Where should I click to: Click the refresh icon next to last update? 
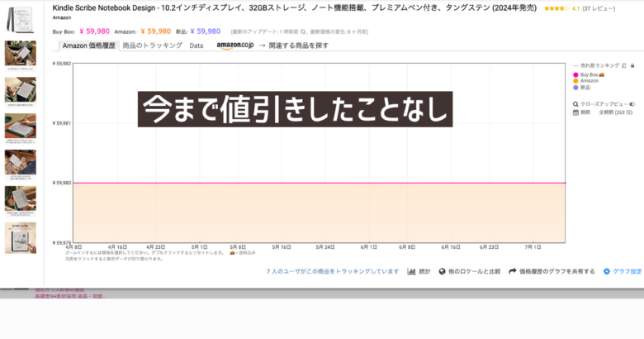click(x=303, y=31)
